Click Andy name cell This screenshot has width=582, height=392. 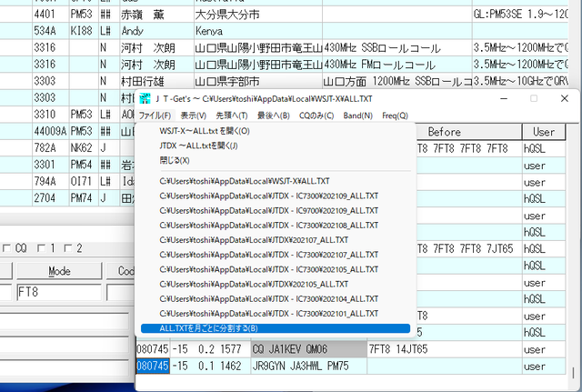click(x=156, y=31)
